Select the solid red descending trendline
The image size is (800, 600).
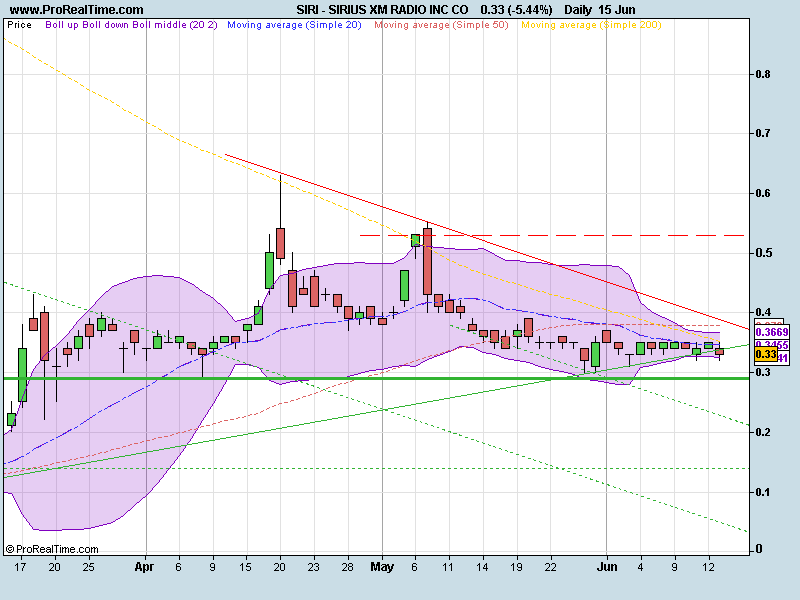coord(487,242)
